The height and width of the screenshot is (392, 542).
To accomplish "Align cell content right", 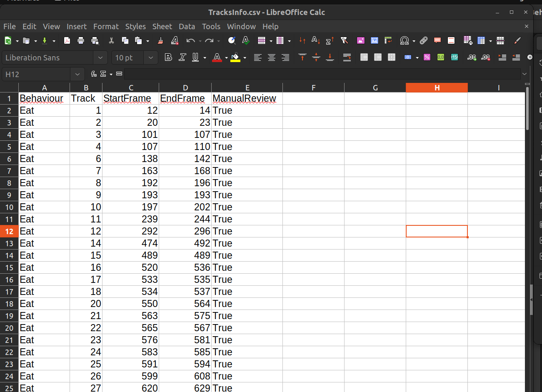I will [285, 57].
